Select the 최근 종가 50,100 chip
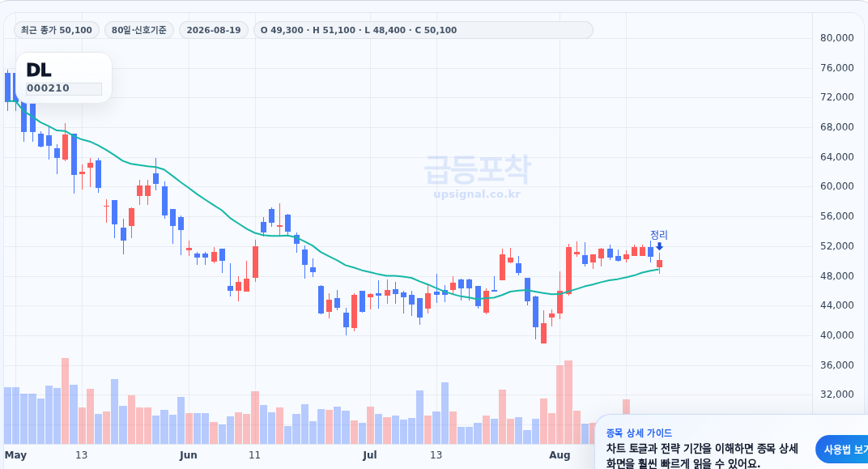This screenshot has width=868, height=469. coord(57,30)
